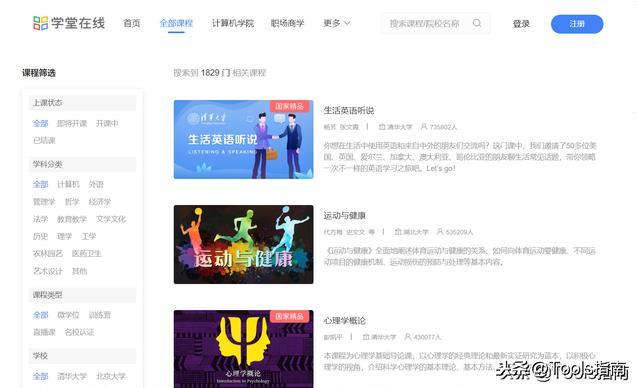Filter by 外语 subject

click(x=96, y=184)
